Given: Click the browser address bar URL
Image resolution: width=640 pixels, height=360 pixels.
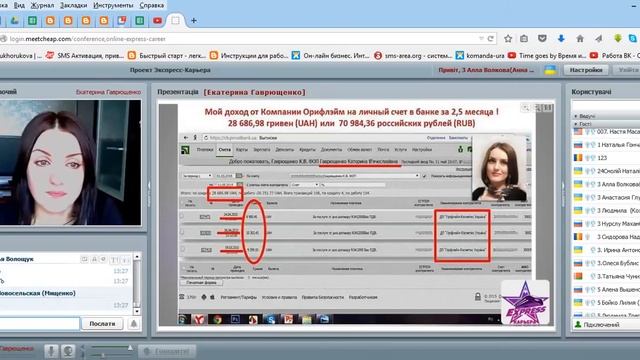Looking at the screenshot, I should pos(87,39).
